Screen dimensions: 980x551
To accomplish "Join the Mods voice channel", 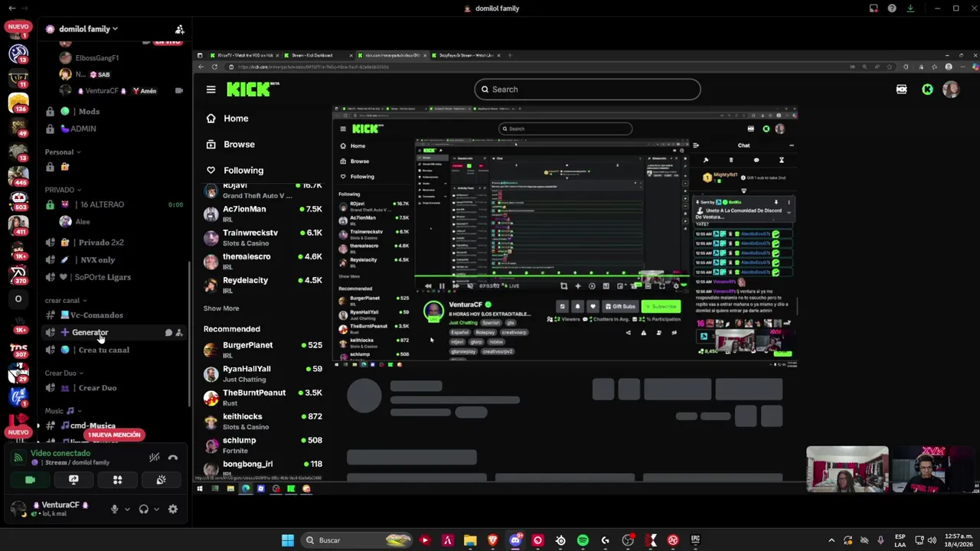I will [113, 112].
